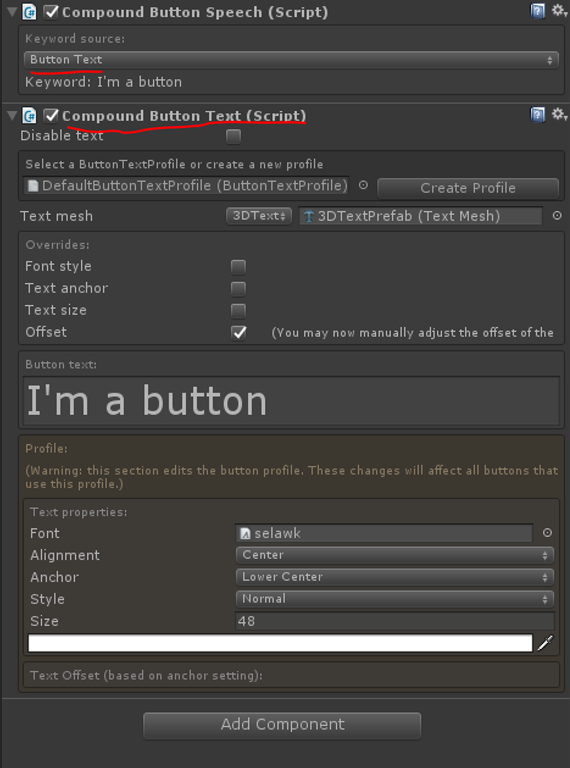Screen dimensions: 570x768
Task: Check the Disable text checkbox
Action: pyautogui.click(x=233, y=136)
